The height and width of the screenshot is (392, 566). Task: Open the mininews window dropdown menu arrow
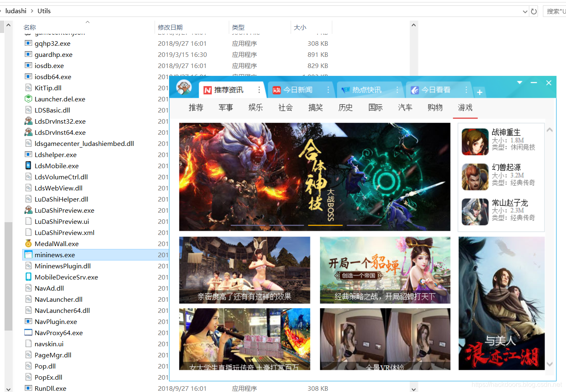pos(520,82)
